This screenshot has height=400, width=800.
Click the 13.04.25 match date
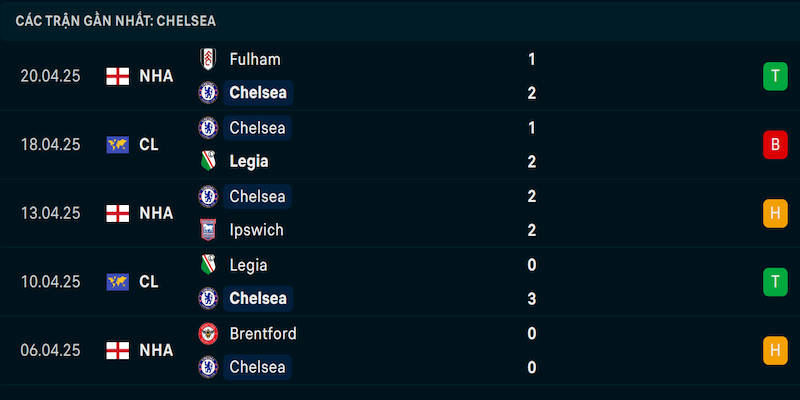tap(51, 213)
